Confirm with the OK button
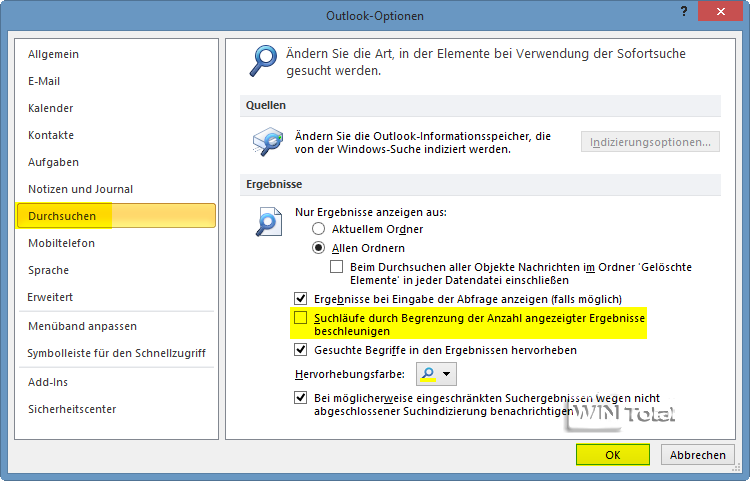 613,455
